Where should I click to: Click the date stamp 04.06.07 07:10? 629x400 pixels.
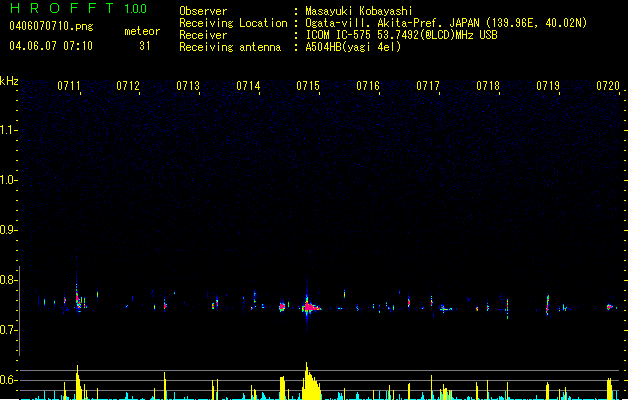tap(51, 46)
